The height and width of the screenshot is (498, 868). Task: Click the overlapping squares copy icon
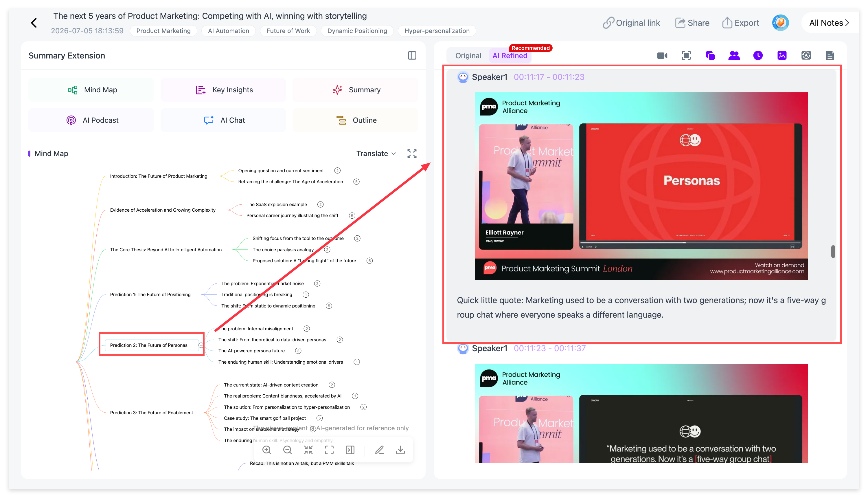click(x=710, y=55)
